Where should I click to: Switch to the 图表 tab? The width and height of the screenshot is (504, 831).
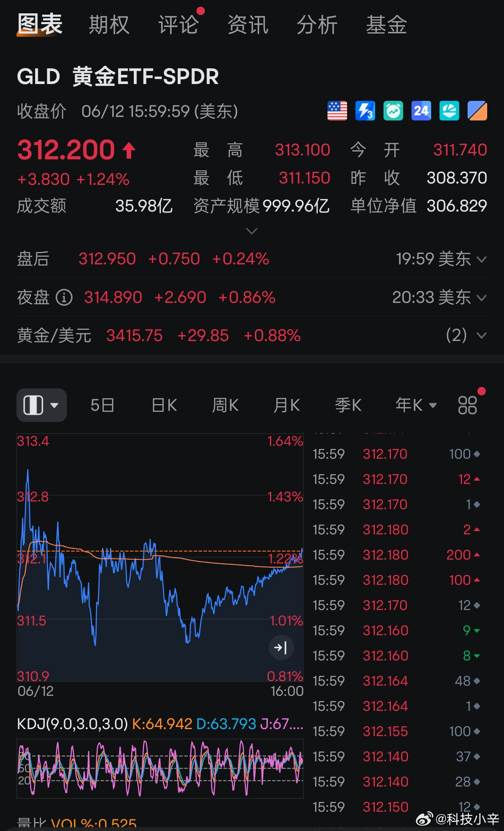pos(40,25)
